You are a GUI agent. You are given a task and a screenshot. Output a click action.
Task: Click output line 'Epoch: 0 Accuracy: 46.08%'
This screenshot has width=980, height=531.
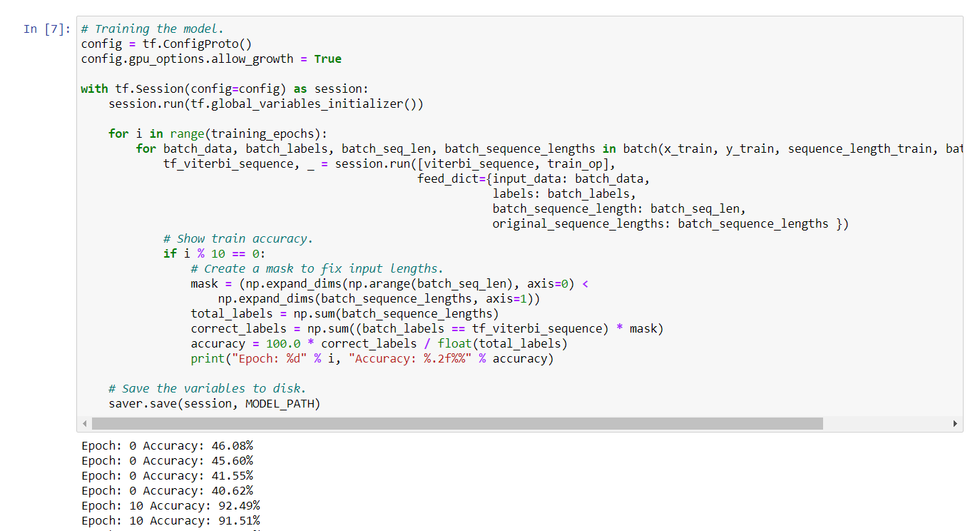click(x=167, y=446)
